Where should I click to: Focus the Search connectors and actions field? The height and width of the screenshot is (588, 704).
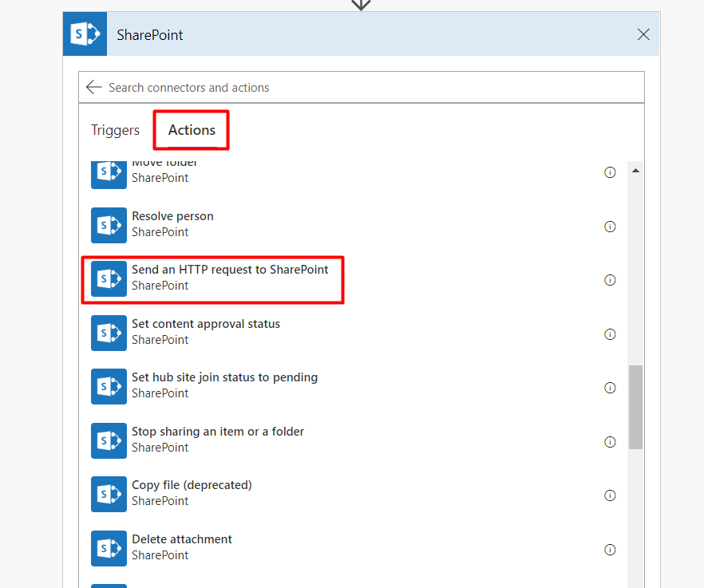362,87
